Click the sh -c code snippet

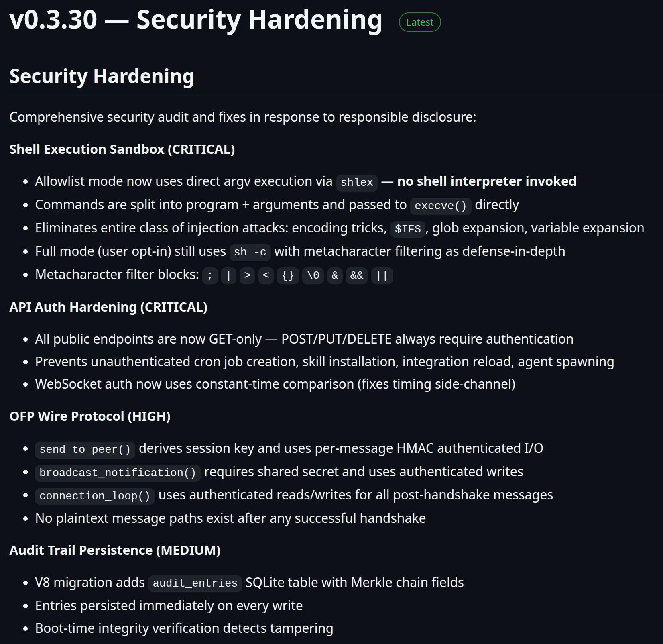pos(250,253)
